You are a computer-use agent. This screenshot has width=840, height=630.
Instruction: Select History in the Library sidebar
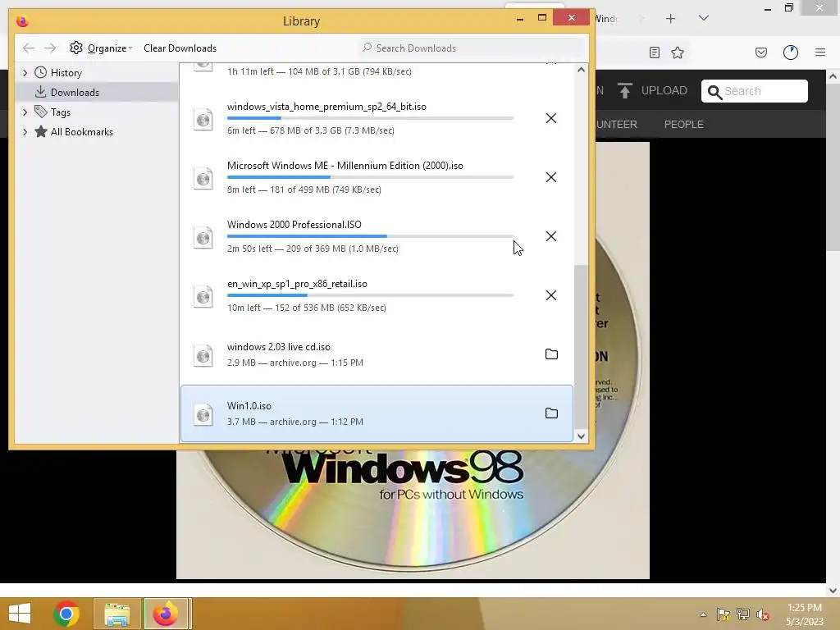coord(66,73)
